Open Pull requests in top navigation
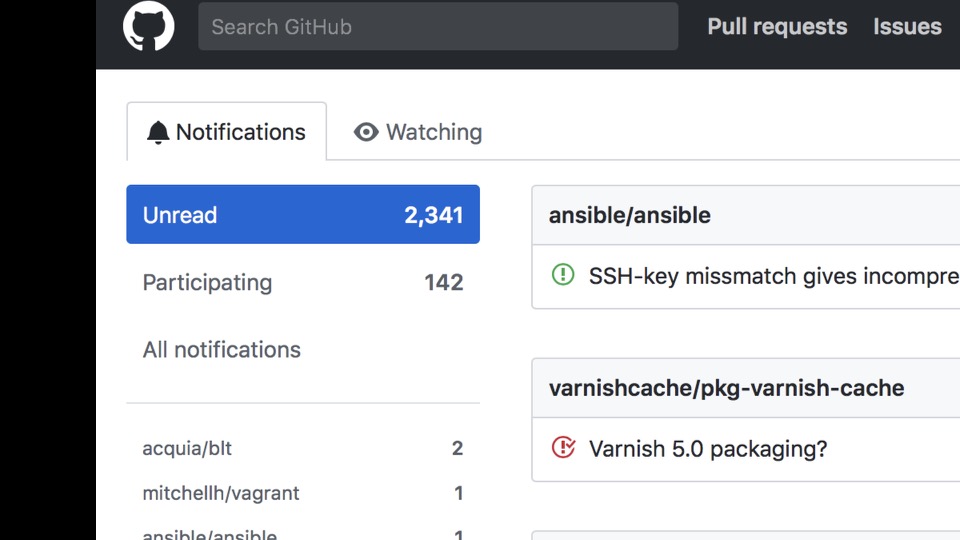This screenshot has width=960, height=540. pos(777,26)
